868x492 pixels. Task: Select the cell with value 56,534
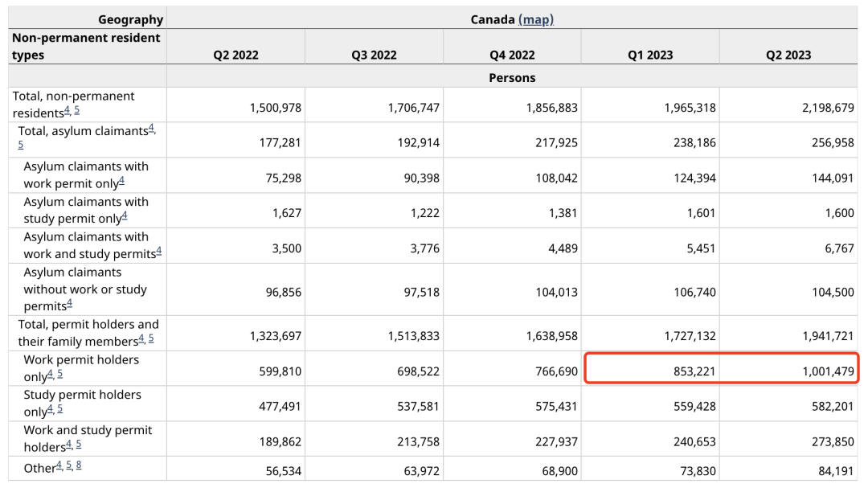pyautogui.click(x=235, y=468)
